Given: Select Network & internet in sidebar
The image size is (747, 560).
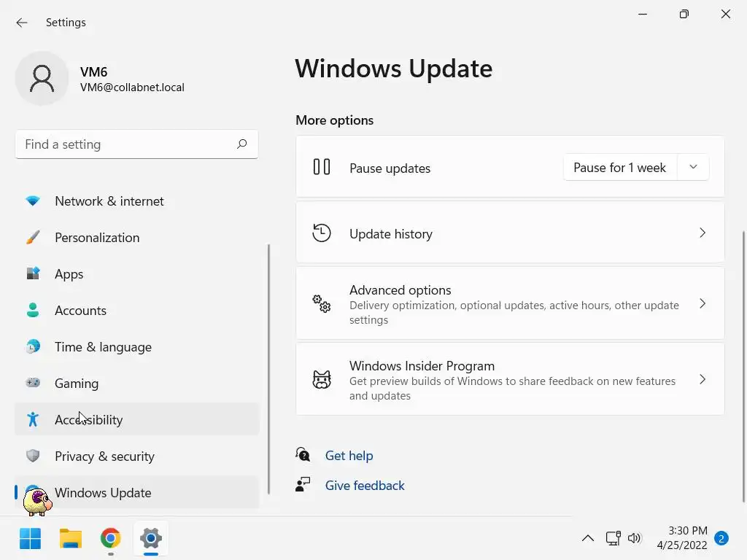Looking at the screenshot, I should pyautogui.click(x=136, y=201).
